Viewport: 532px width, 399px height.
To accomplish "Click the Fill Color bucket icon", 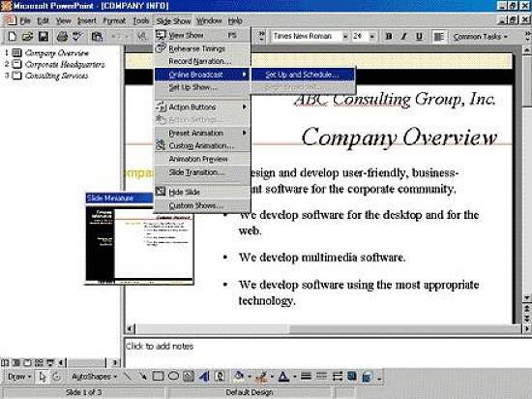I will (x=239, y=376).
